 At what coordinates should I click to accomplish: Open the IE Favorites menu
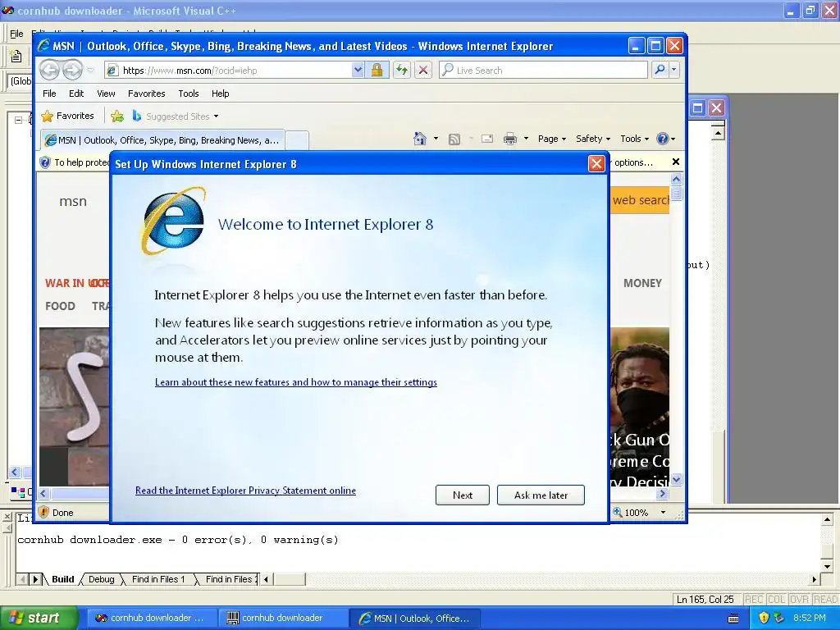pyautogui.click(x=146, y=94)
